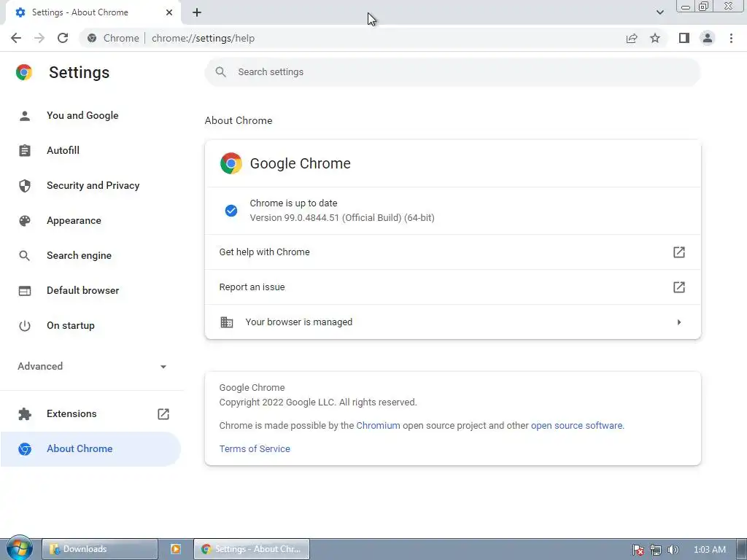The height and width of the screenshot is (560, 747).
Task: Open the Windows Start button
Action: point(19,548)
